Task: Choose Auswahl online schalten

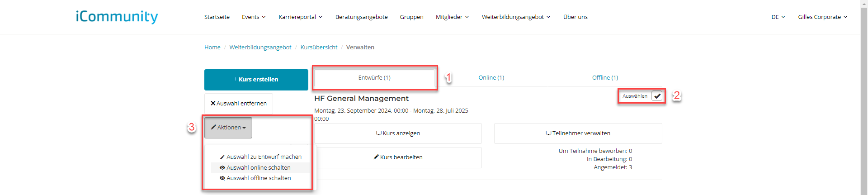Action: point(260,167)
